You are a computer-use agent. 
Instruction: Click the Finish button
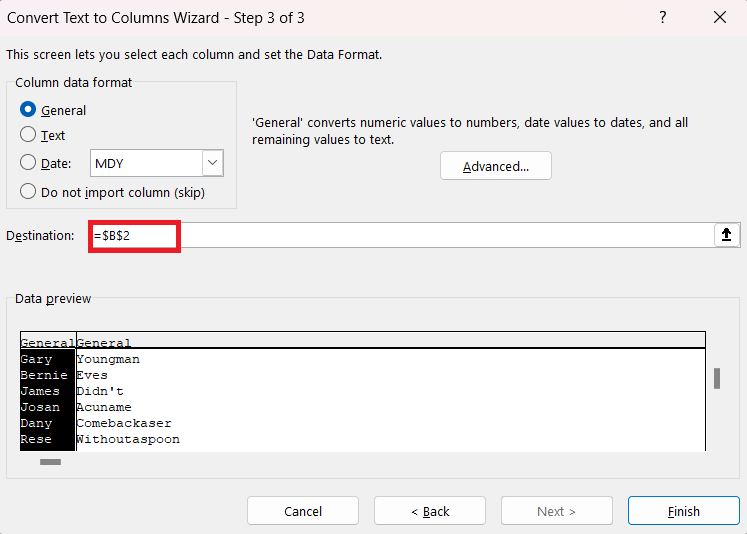click(x=684, y=511)
